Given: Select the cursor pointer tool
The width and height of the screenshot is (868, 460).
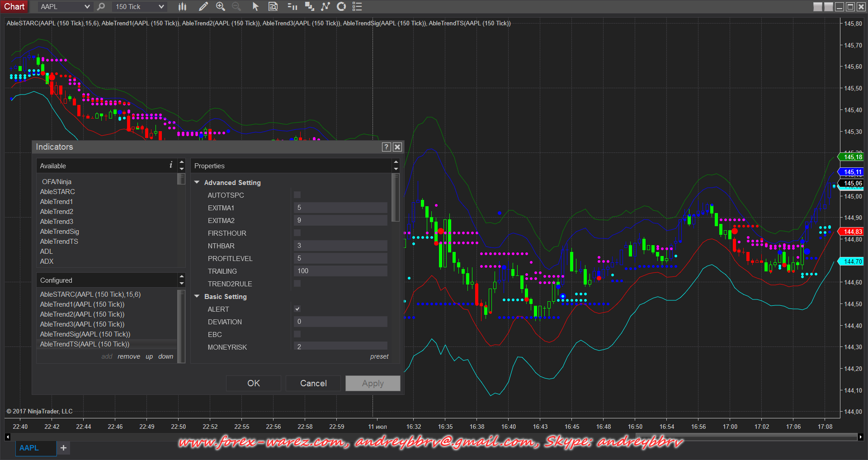Looking at the screenshot, I should pos(255,6).
